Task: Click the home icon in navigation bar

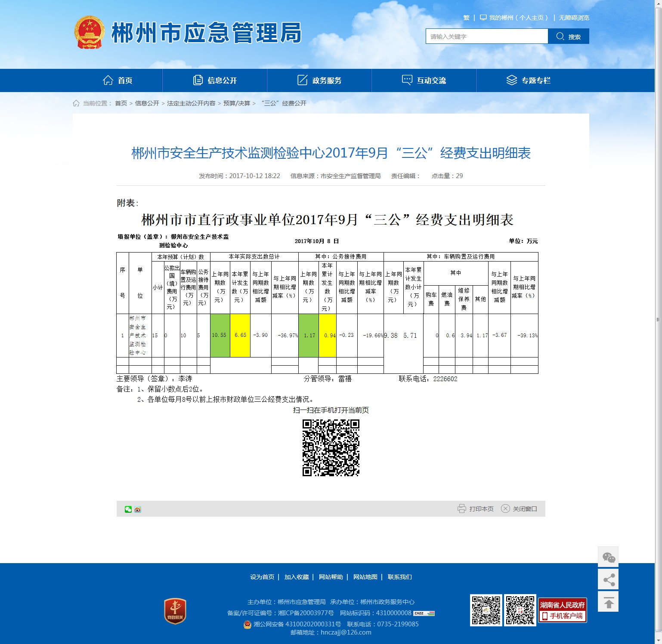Action: coord(108,80)
